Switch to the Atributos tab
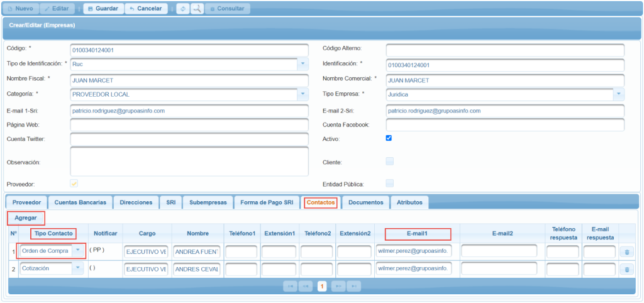This screenshot has width=644, height=303. [409, 202]
